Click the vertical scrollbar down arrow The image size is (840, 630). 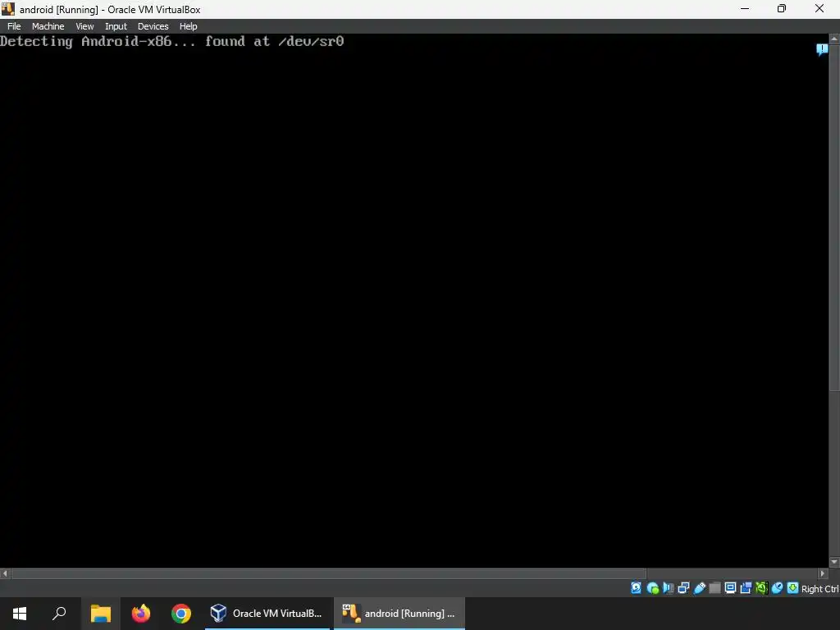[x=834, y=562]
